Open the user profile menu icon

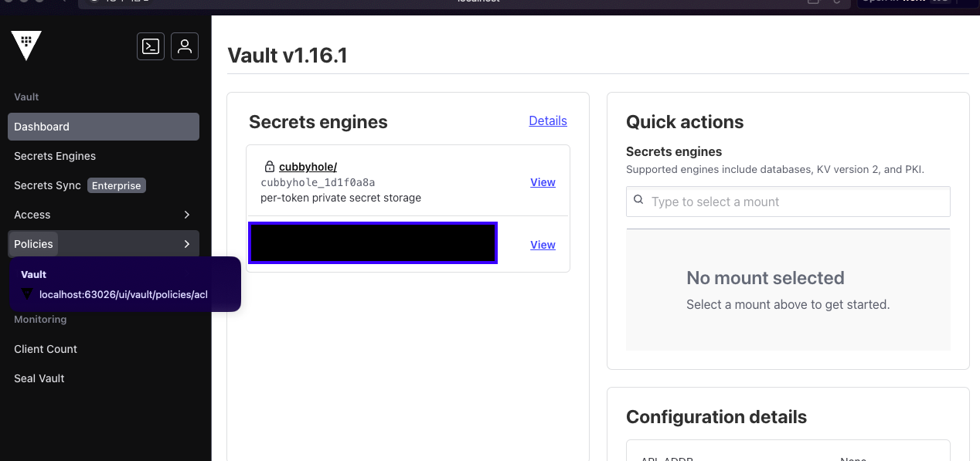tap(185, 46)
